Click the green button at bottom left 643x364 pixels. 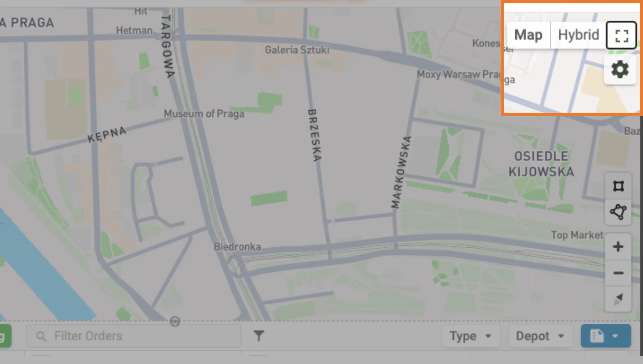point(5,336)
